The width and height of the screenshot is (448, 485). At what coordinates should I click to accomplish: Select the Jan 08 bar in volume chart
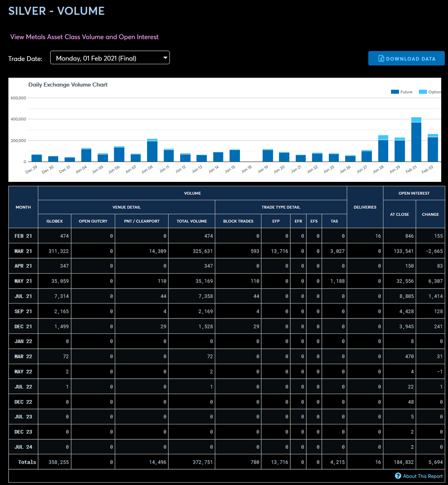coord(152,150)
